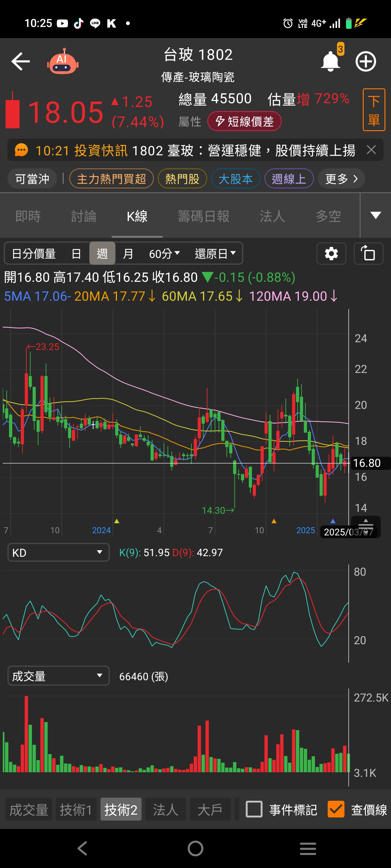Tap orange event triangle near month 10
The height and width of the screenshot is (868, 391).
274,521
